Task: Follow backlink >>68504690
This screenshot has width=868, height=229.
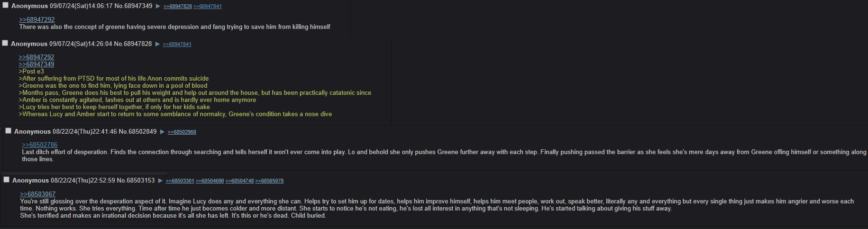Action: [210, 181]
